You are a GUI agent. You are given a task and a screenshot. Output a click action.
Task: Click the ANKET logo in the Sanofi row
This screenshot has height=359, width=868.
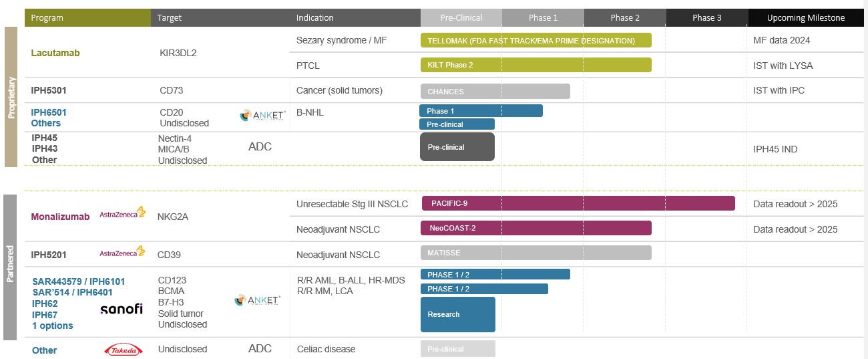pos(257,300)
